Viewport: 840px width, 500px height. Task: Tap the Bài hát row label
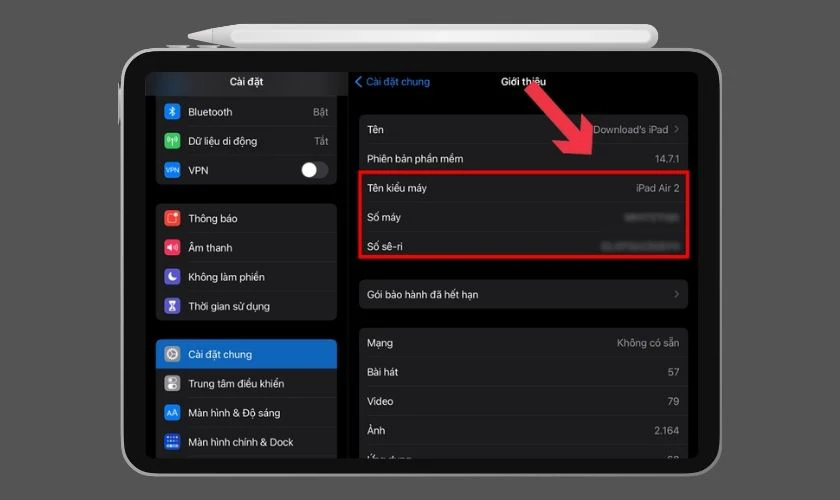(x=382, y=372)
